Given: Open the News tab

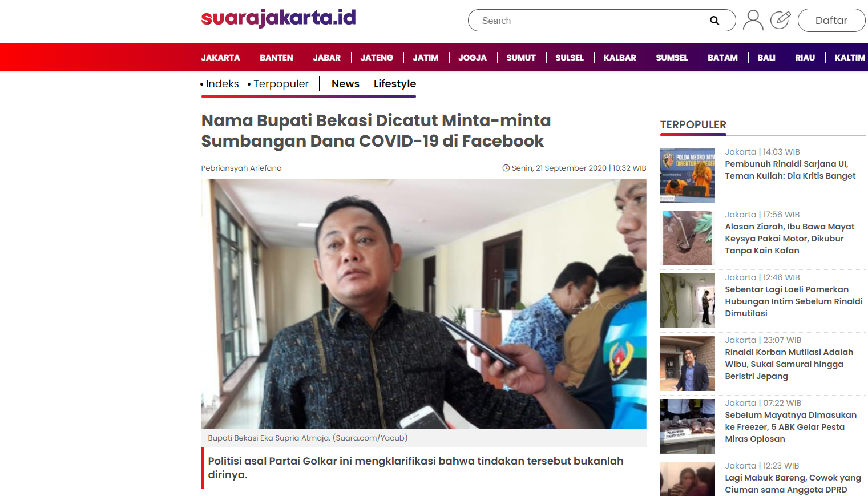Looking at the screenshot, I should pos(345,84).
